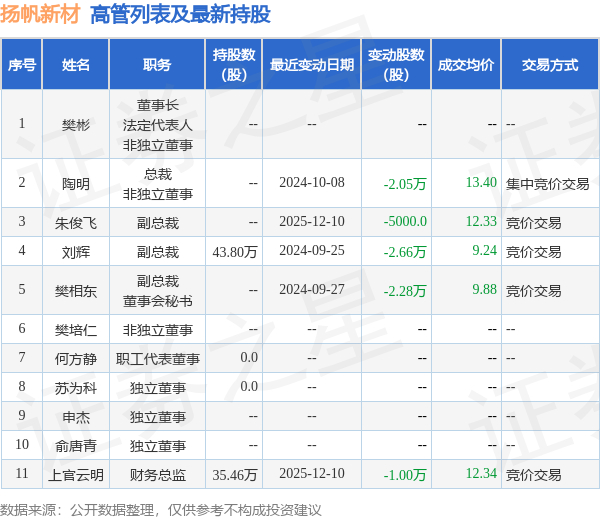Select the 持股数(股) column header
The height and width of the screenshot is (519, 600).
coord(234,65)
